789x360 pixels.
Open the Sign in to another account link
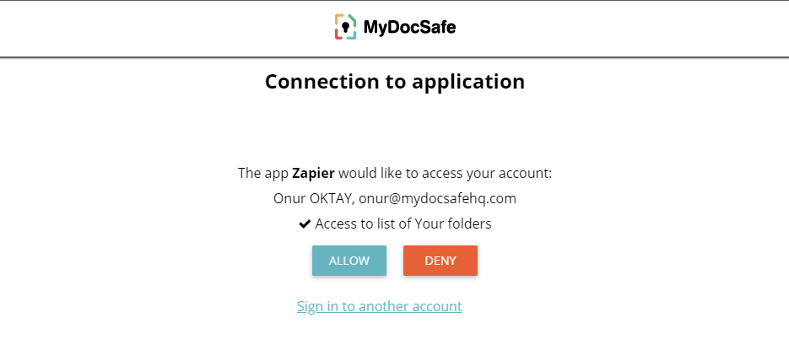coord(379,306)
